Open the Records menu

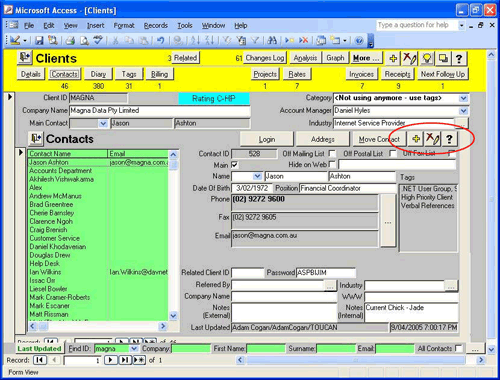[x=156, y=25]
